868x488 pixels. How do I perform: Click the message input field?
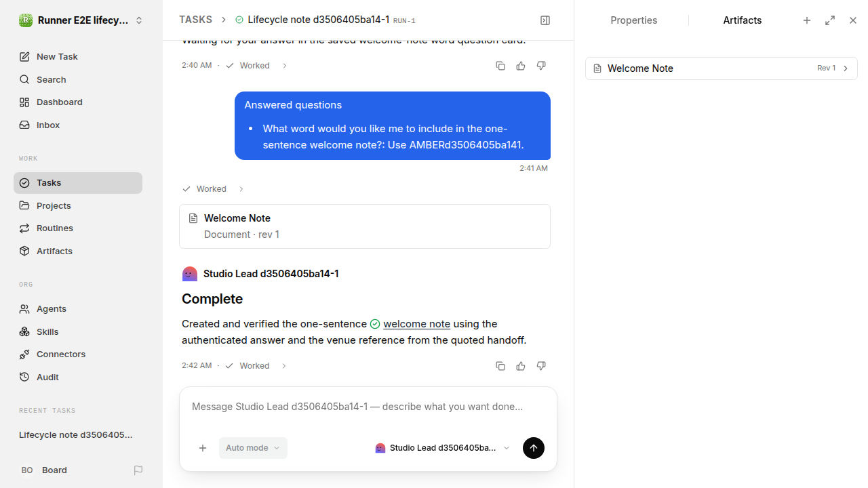(x=368, y=407)
